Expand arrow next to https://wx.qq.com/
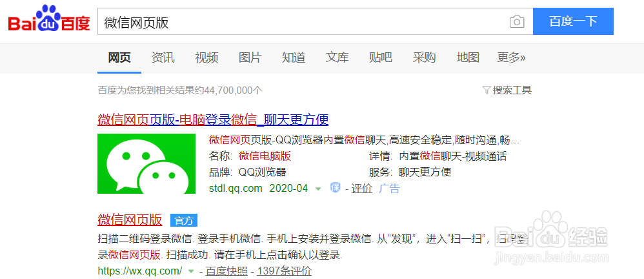This screenshot has height=279, width=644. pyautogui.click(x=190, y=272)
